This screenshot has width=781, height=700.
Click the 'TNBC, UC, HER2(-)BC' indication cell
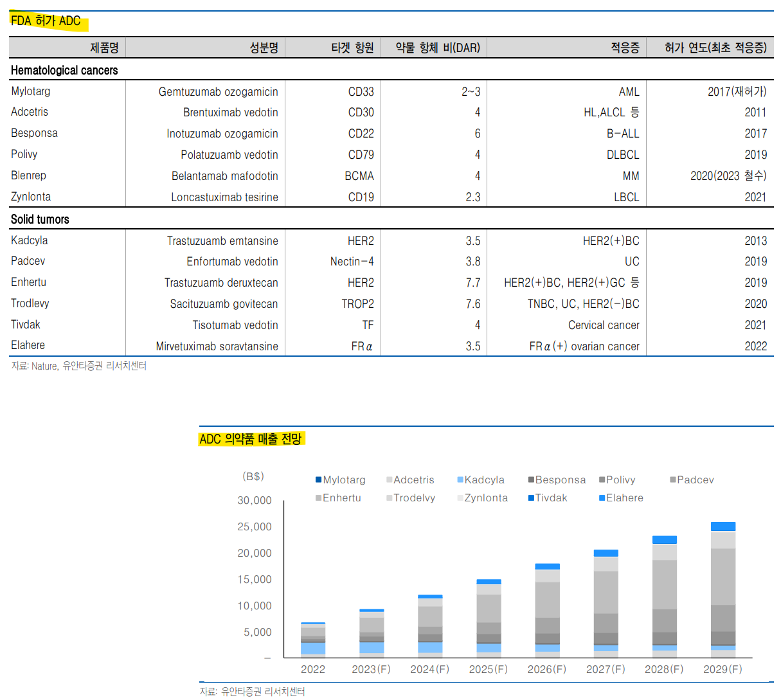[584, 304]
